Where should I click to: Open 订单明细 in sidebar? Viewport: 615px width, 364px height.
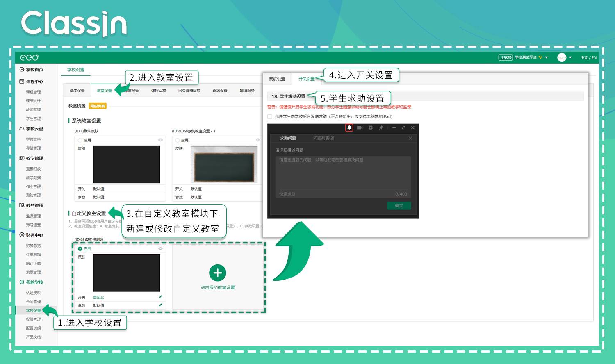click(33, 255)
